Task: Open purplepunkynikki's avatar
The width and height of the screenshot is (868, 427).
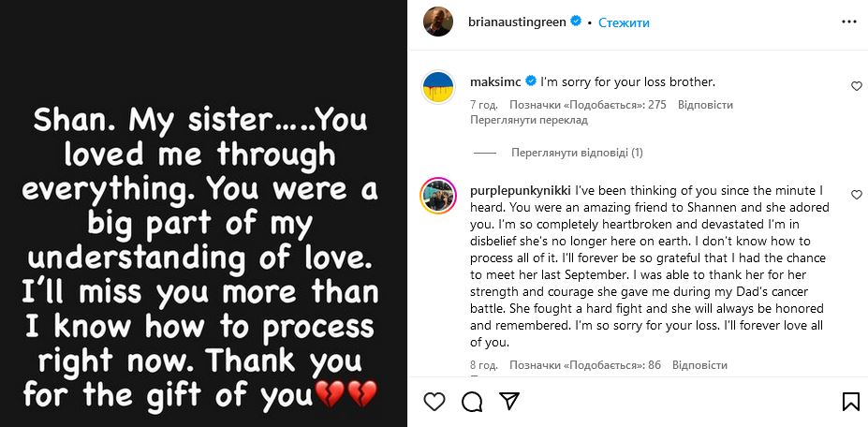Action: coord(439,195)
